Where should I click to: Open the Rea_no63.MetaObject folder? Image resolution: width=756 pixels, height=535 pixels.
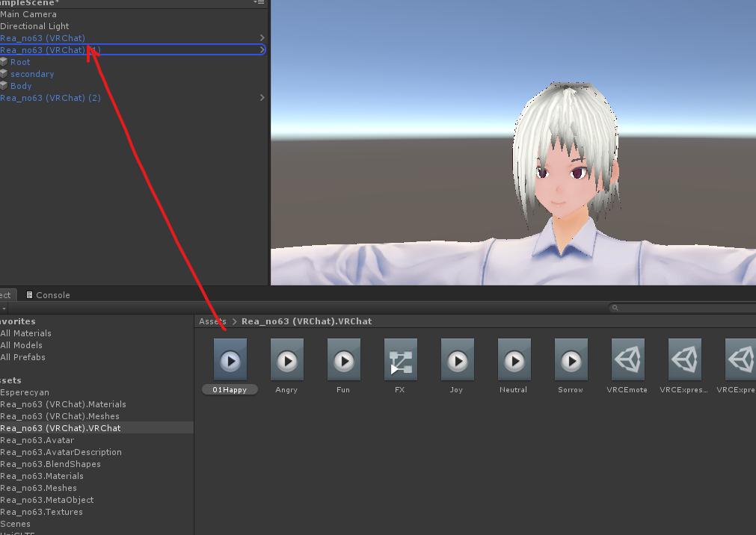[x=47, y=501]
